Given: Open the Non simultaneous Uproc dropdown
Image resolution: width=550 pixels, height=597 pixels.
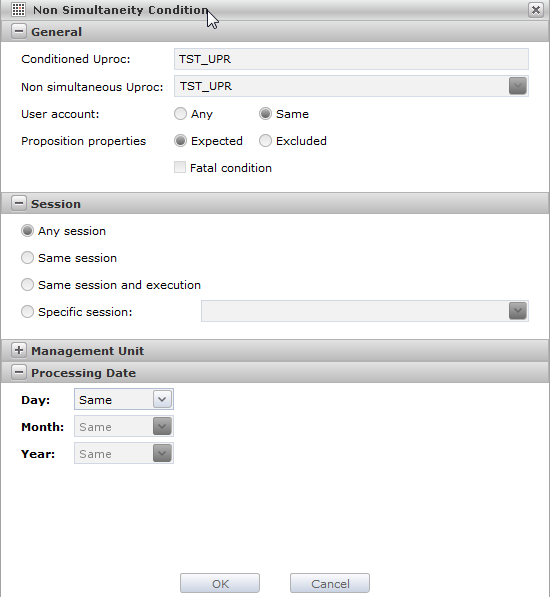Looking at the screenshot, I should click(x=518, y=86).
